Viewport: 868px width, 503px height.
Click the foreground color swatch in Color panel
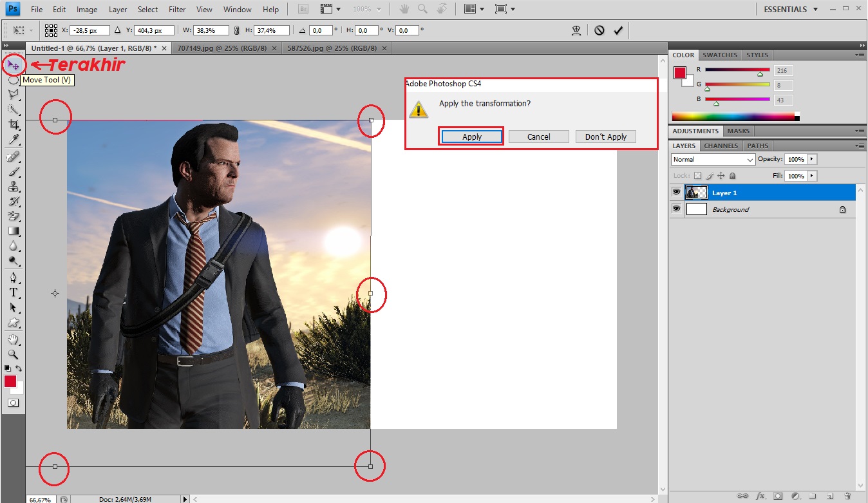coord(680,73)
